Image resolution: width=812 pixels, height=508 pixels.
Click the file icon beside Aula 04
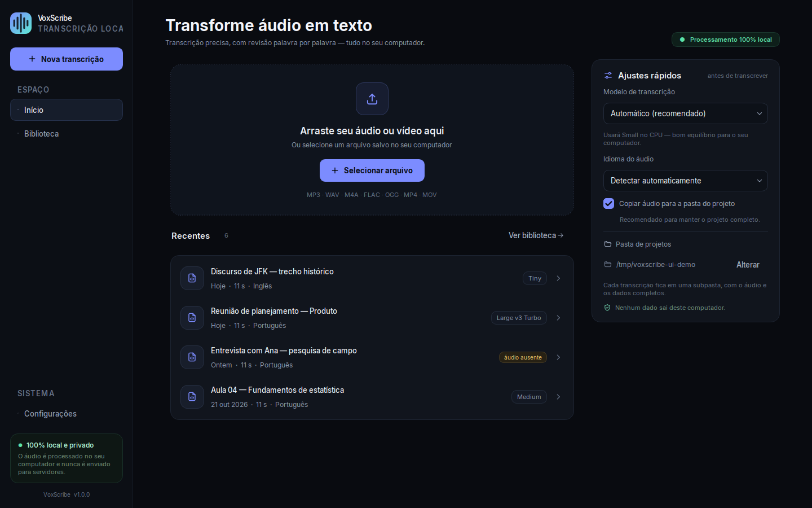tap(192, 397)
